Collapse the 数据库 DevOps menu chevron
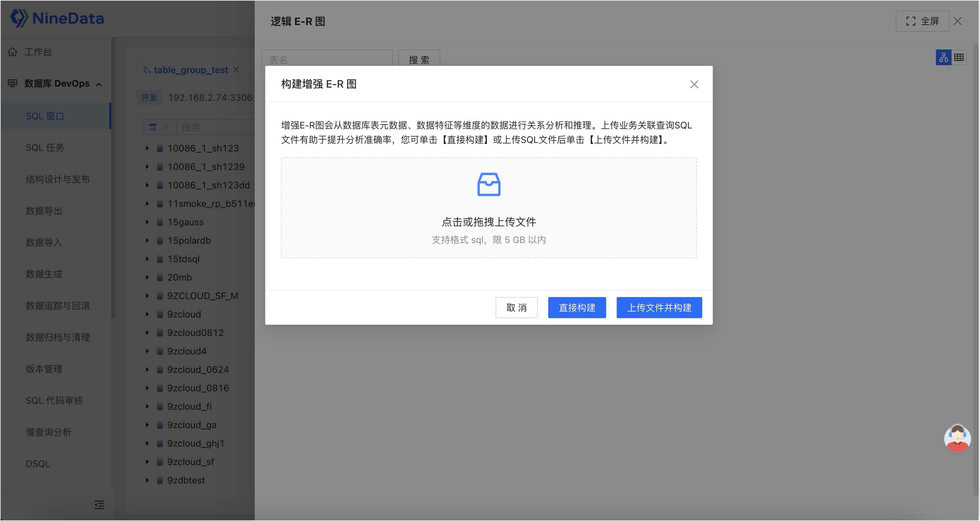This screenshot has height=521, width=980. (99, 84)
